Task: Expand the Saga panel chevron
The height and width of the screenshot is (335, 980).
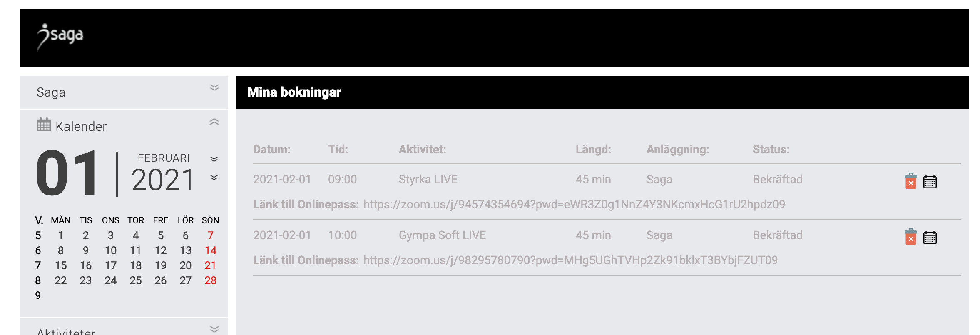Action: click(x=214, y=87)
